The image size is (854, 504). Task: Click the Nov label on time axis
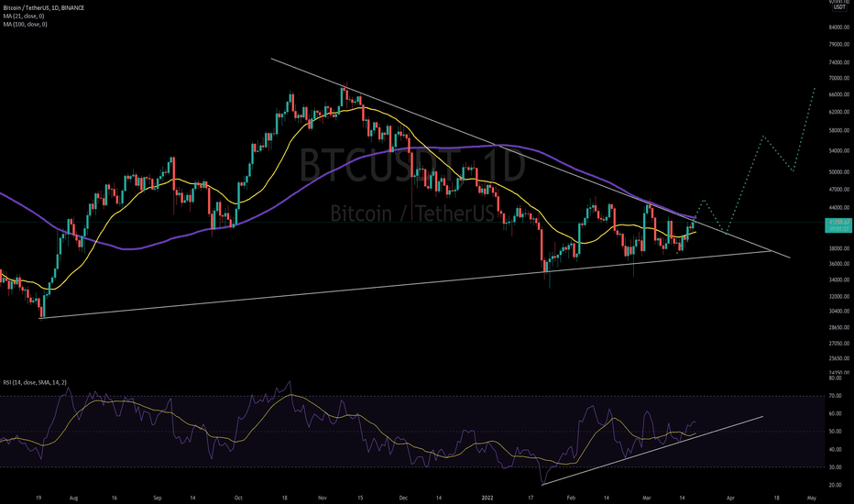tap(322, 498)
